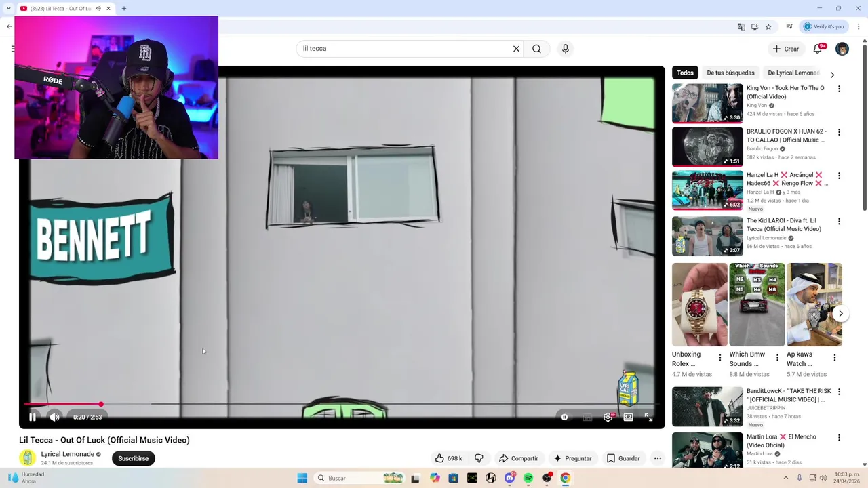Screen dimensions: 868x488
Task: Click the install app icon in address bar
Action: coord(754,26)
